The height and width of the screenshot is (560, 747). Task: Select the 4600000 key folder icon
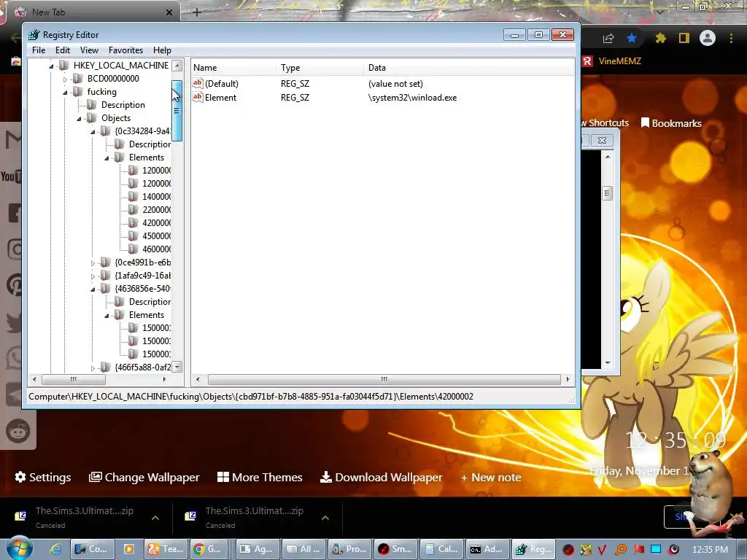tap(133, 249)
